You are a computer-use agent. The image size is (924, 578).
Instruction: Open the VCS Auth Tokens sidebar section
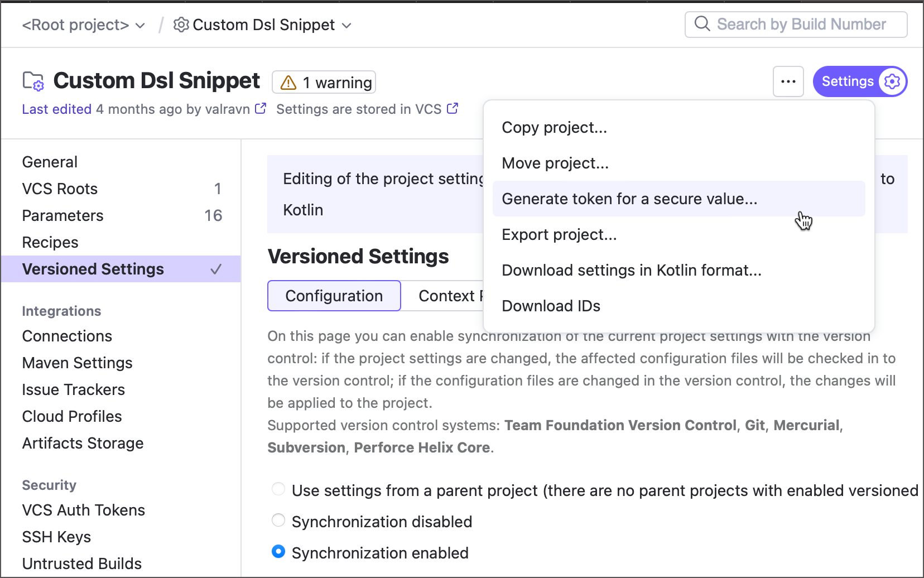tap(83, 509)
